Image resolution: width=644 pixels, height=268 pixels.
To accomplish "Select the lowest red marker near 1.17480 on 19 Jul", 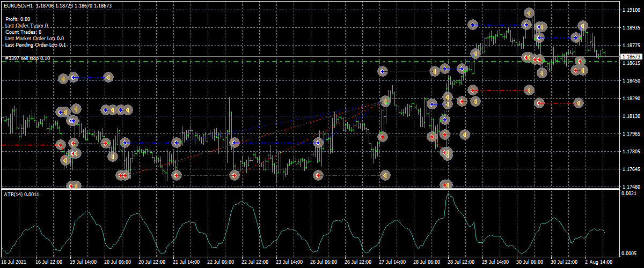I will pos(71,186).
